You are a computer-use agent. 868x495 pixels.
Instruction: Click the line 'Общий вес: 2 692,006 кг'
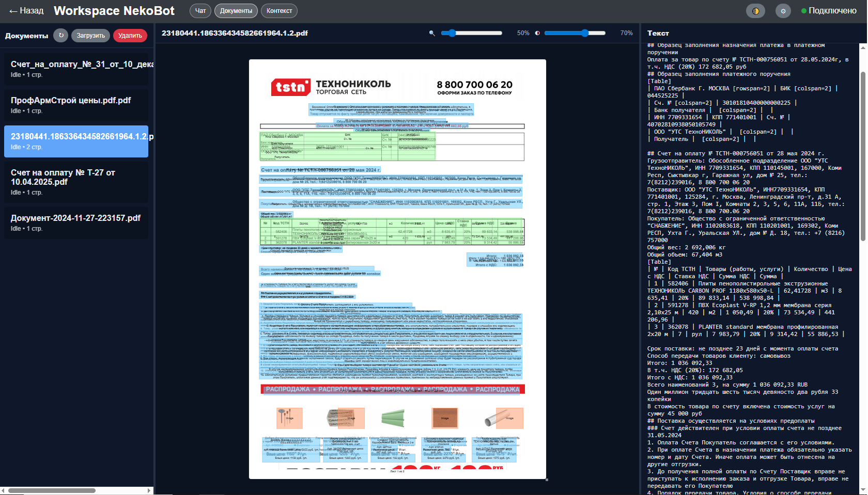pyautogui.click(x=687, y=247)
